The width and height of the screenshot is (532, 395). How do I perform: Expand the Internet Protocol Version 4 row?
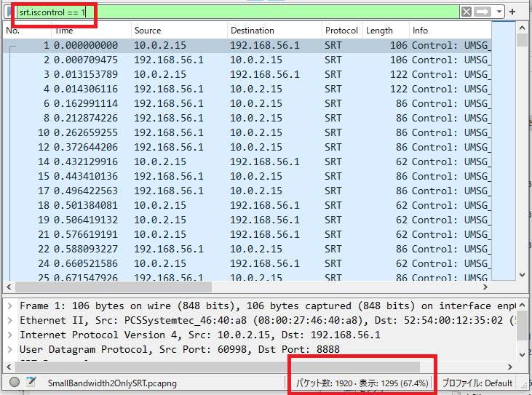pyautogui.click(x=10, y=335)
